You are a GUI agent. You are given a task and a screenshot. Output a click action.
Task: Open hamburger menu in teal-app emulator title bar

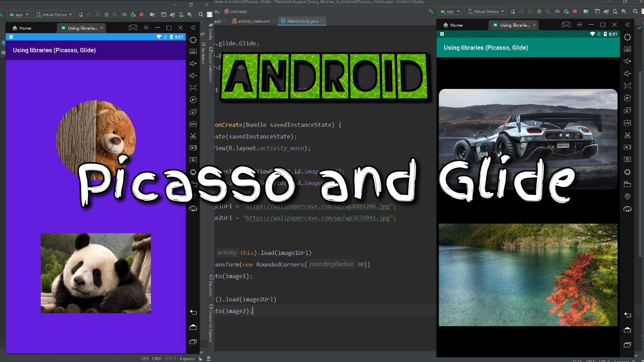pyautogui.click(x=580, y=25)
